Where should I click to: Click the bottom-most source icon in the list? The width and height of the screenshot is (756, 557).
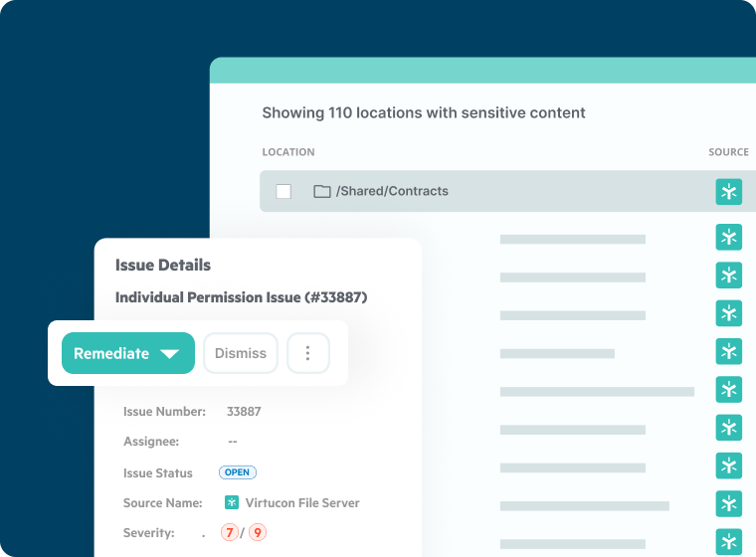[728, 541]
